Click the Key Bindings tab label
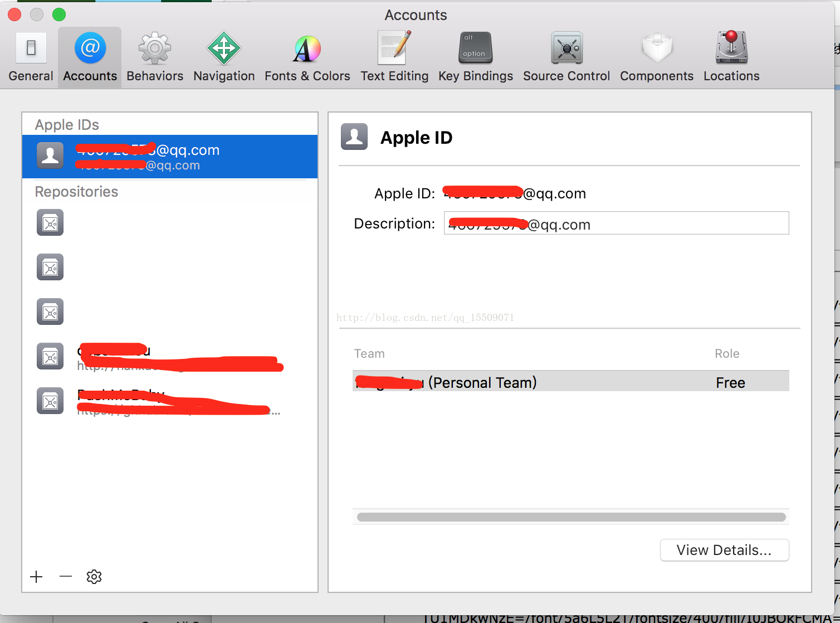 (476, 76)
